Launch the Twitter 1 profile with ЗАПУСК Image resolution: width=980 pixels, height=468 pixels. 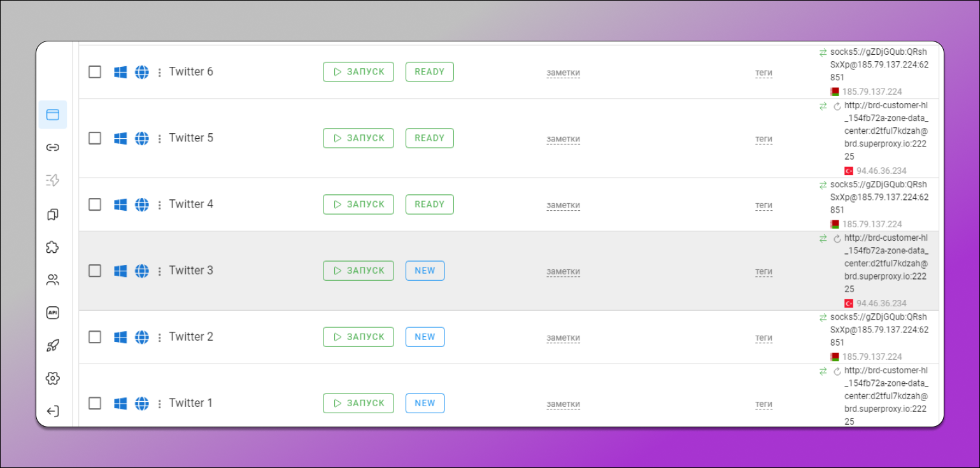(359, 403)
